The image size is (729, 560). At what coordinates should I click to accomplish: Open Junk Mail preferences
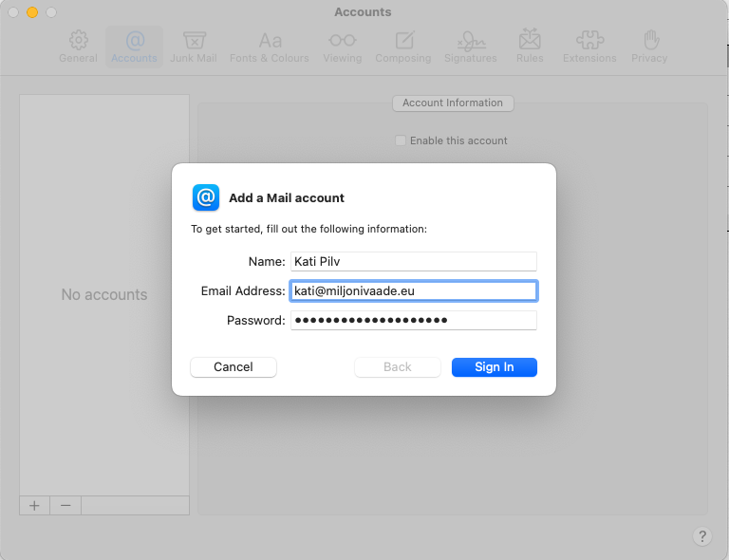[194, 47]
